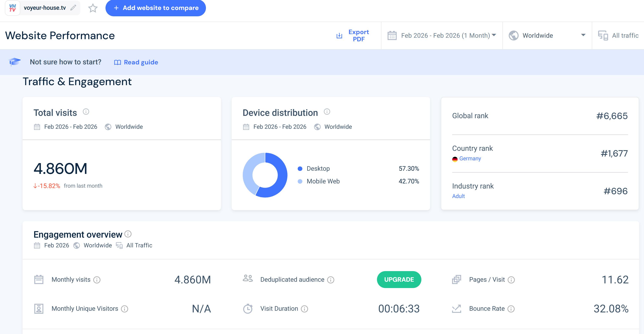Click the Export PDF download icon

[339, 36]
